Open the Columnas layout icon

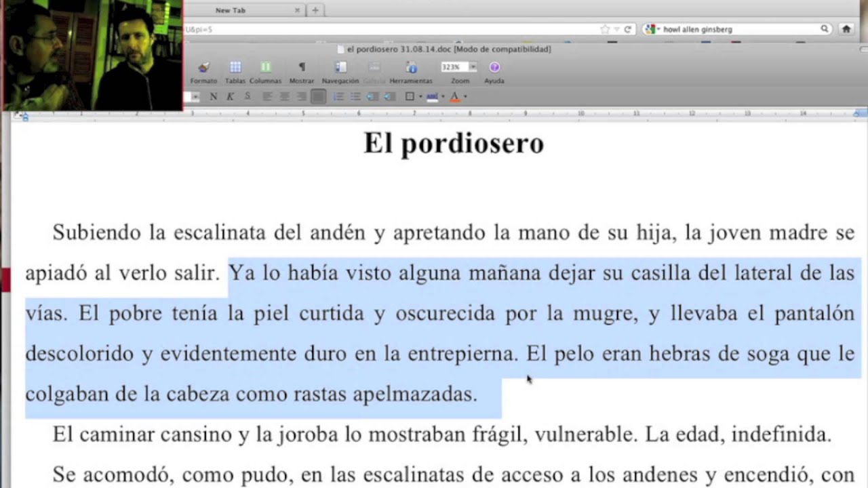point(266,67)
